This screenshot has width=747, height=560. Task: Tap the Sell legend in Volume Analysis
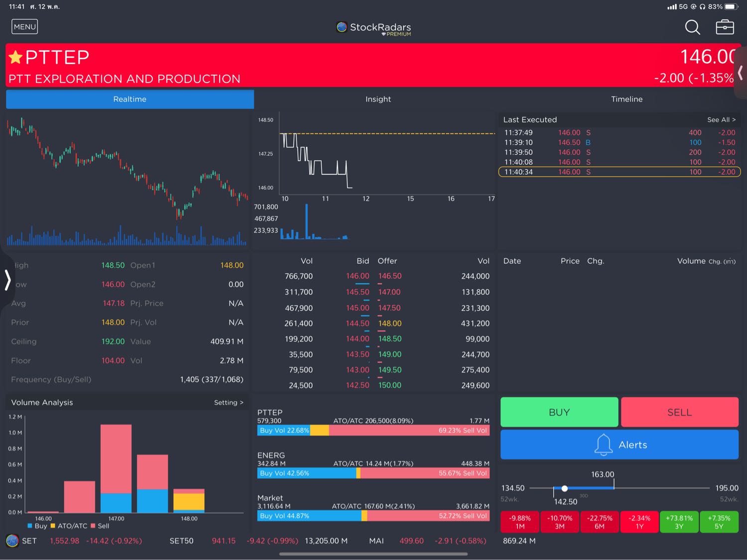point(100,526)
